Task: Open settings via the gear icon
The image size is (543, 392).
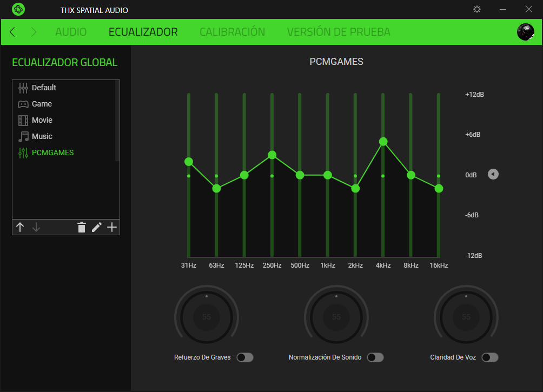Action: pyautogui.click(x=477, y=9)
